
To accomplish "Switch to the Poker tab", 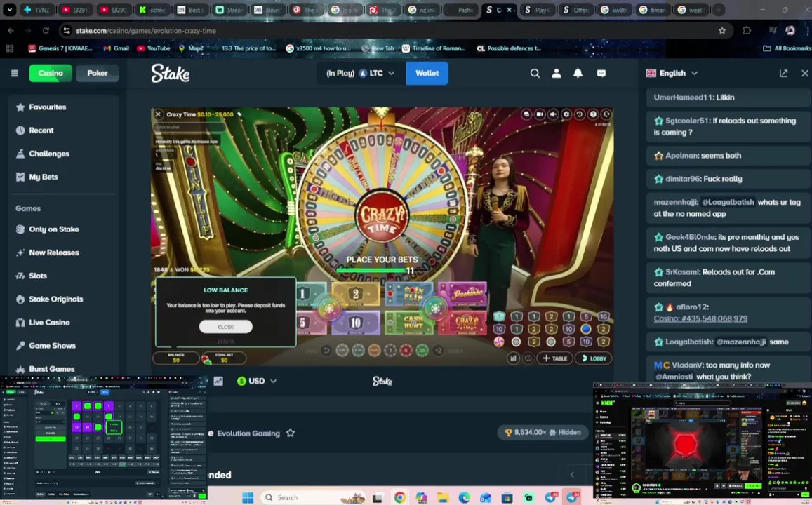I will click(98, 74).
